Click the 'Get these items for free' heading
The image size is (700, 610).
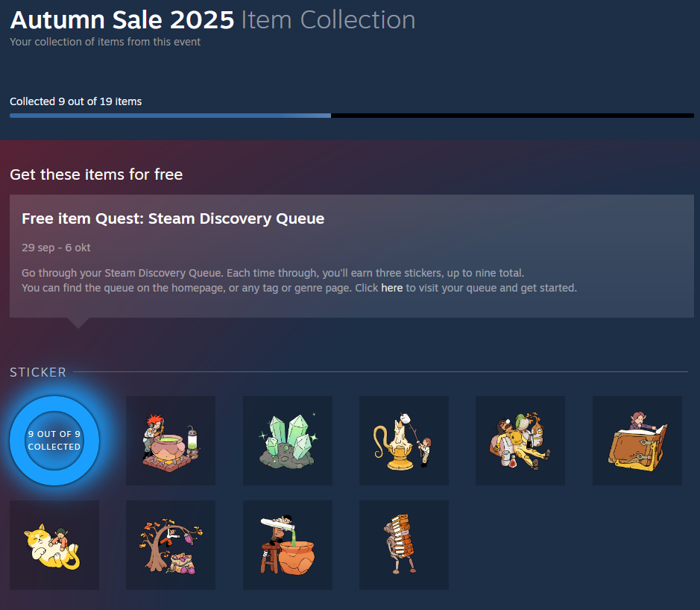click(96, 174)
